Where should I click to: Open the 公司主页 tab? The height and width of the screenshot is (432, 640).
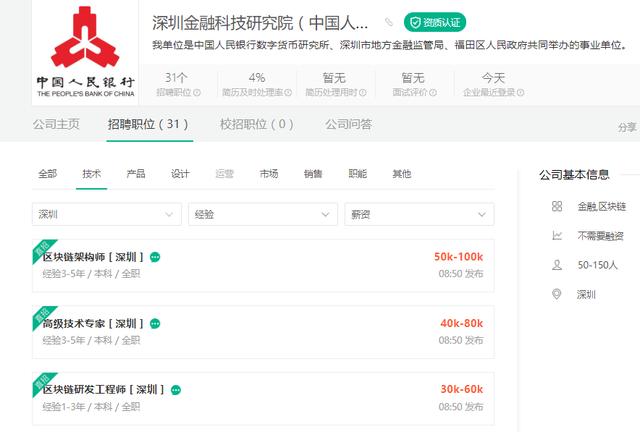[56, 124]
